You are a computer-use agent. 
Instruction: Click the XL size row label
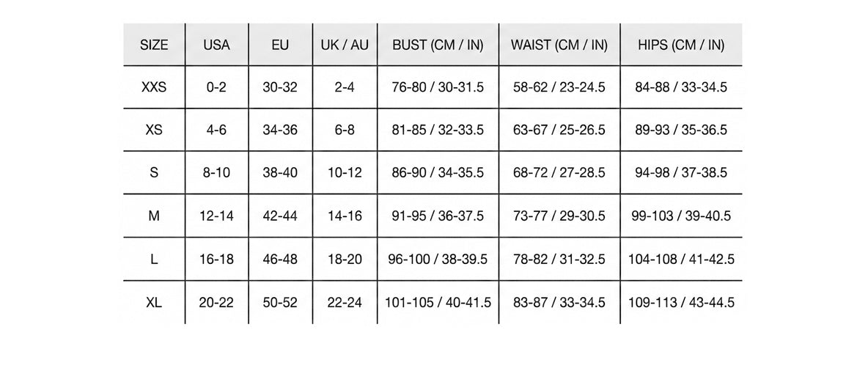(154, 302)
